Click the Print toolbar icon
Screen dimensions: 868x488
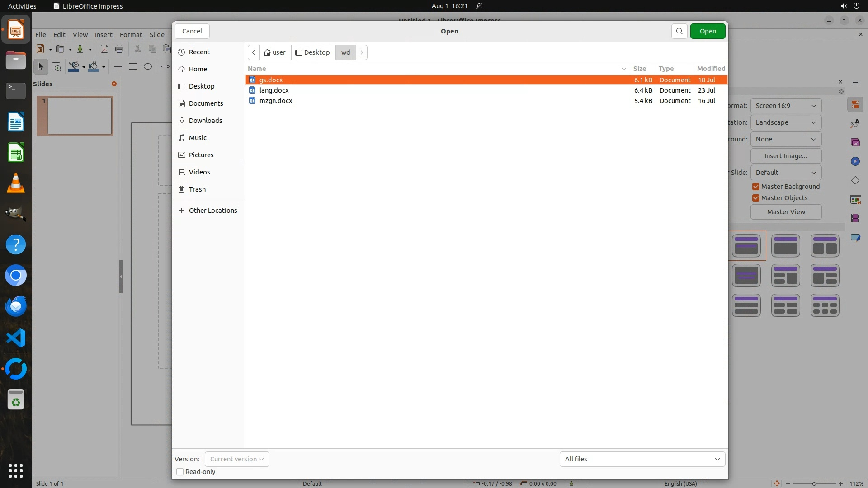119,49
